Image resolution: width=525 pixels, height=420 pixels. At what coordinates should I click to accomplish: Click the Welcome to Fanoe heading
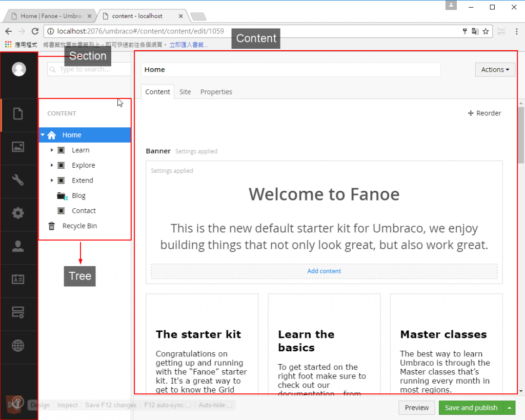pyautogui.click(x=324, y=194)
